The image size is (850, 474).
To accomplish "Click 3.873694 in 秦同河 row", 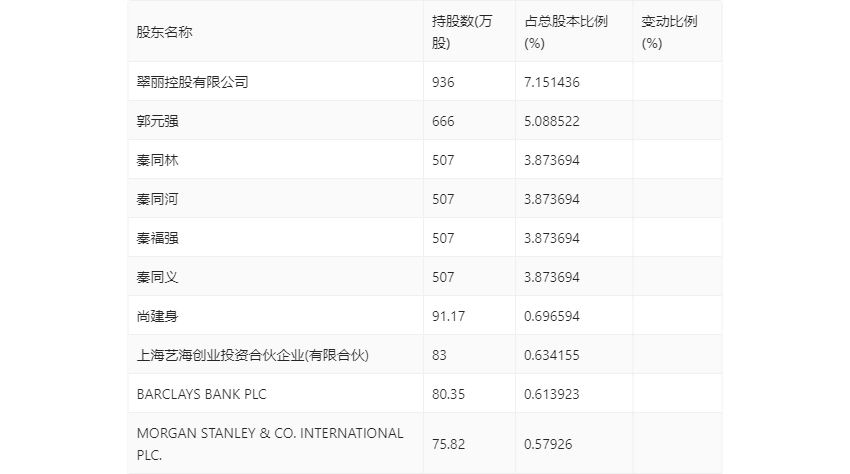I will coord(552,199).
